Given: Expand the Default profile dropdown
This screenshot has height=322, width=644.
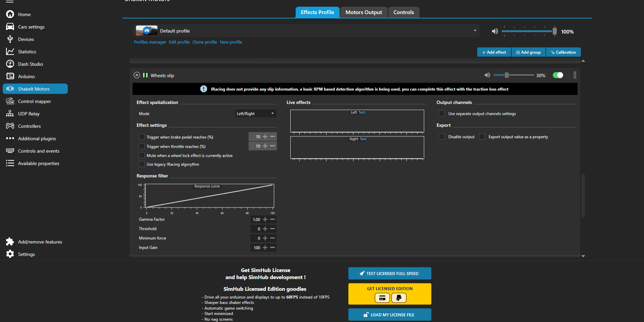Looking at the screenshot, I should pos(475,31).
